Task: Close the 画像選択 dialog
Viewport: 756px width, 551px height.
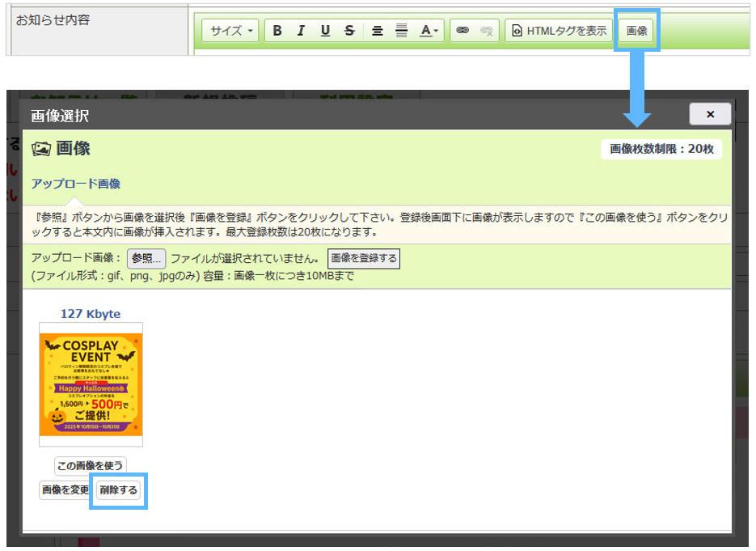Action: pos(710,114)
